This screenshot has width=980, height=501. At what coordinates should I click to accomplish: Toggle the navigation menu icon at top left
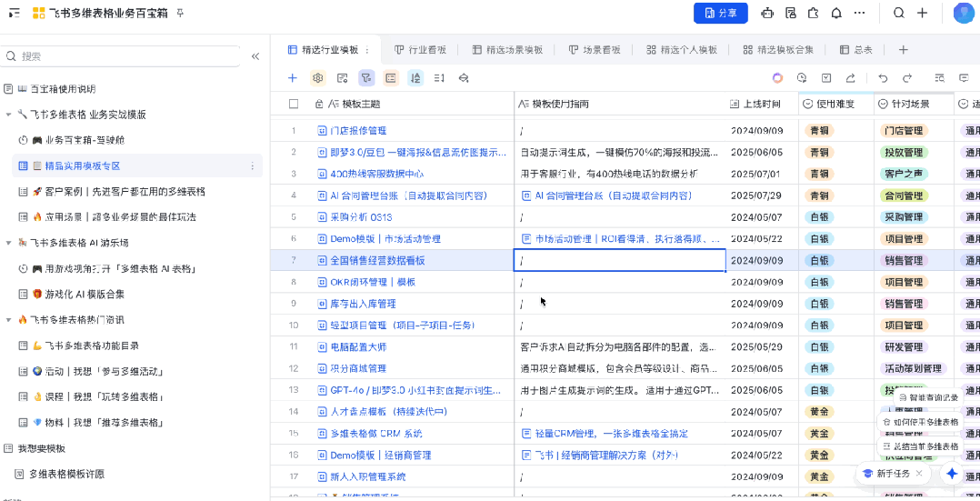pyautogui.click(x=14, y=13)
